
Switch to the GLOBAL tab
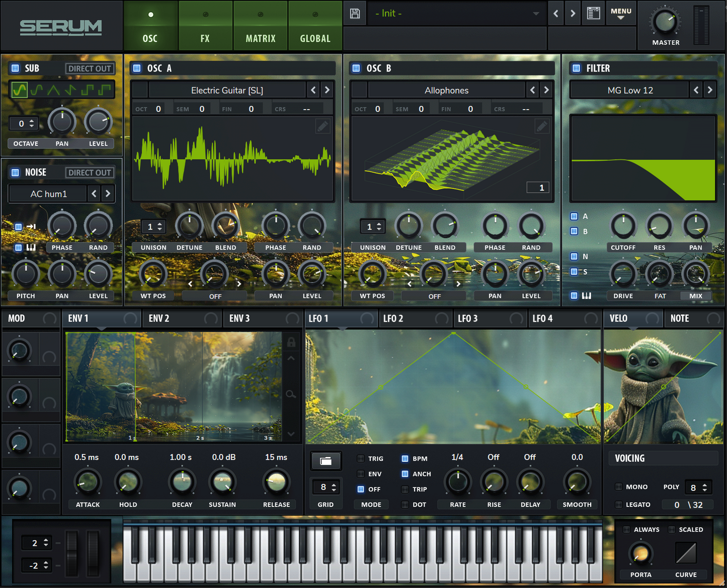(x=315, y=26)
